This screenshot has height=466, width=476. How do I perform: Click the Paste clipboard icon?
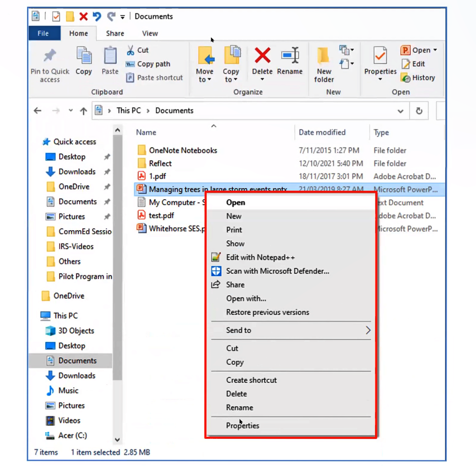coord(110,56)
